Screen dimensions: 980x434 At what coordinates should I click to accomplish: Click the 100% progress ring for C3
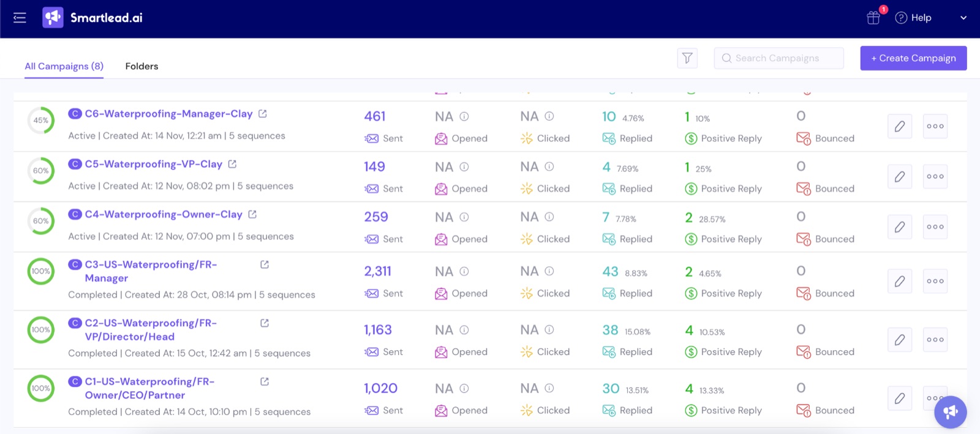pos(41,271)
